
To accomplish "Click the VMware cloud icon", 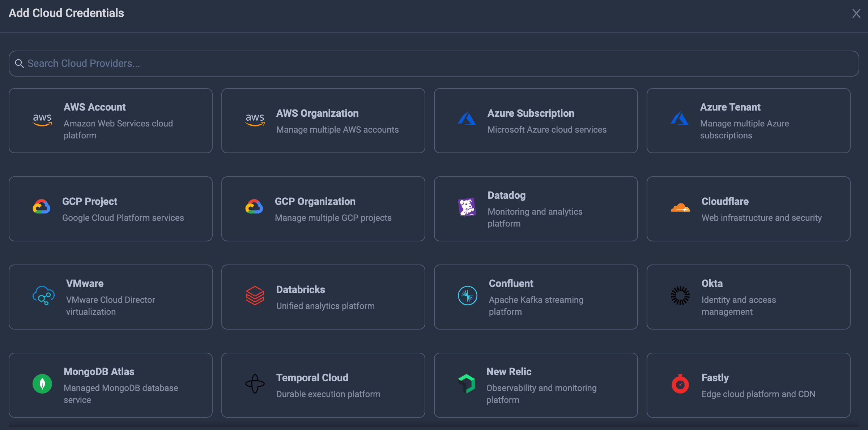I will [x=43, y=295].
